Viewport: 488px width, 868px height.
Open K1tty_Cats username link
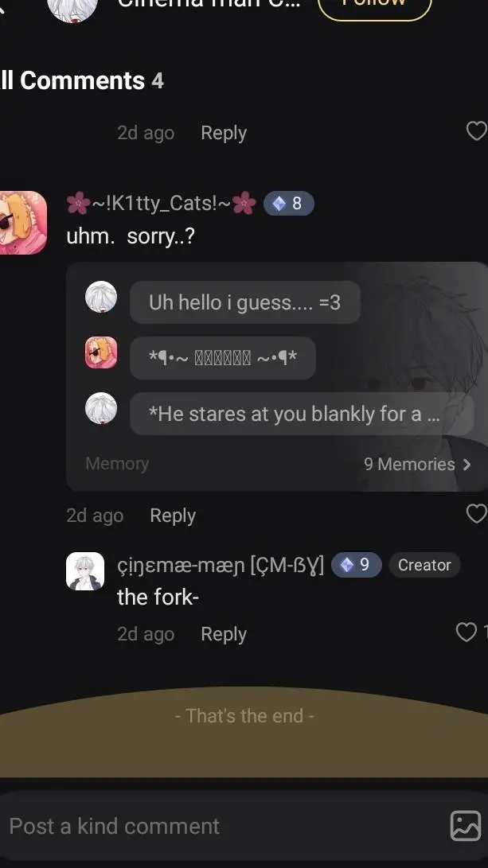click(x=161, y=203)
